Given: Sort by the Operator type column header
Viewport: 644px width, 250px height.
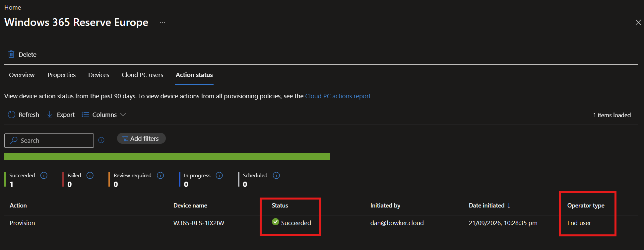Looking at the screenshot, I should [586, 206].
